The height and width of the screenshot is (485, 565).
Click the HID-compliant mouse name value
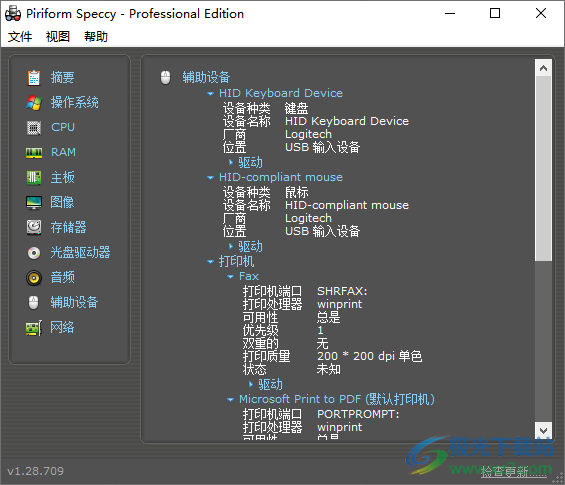tap(347, 205)
